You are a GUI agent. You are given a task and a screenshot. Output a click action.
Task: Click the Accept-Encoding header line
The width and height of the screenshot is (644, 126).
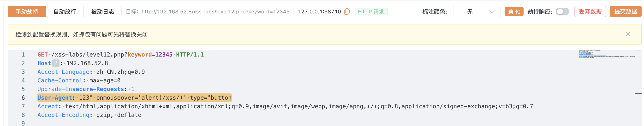tap(89, 115)
